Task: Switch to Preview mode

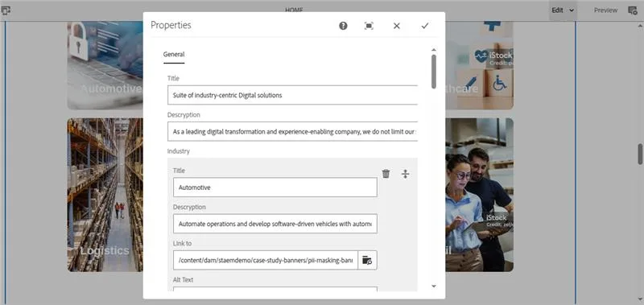Action: tap(605, 10)
